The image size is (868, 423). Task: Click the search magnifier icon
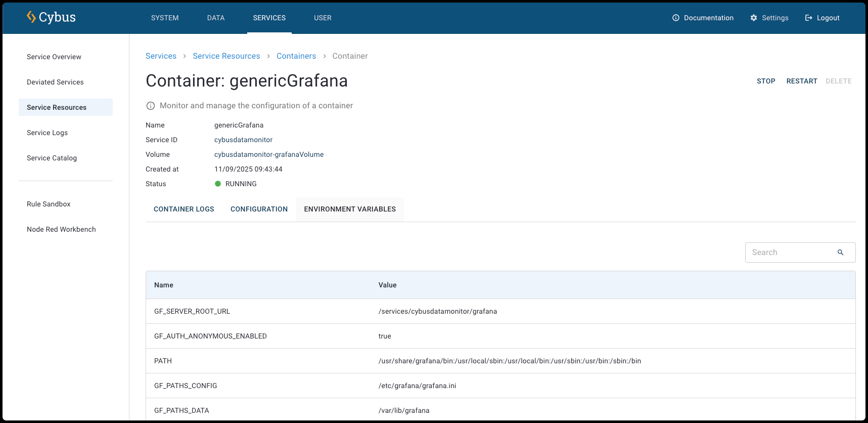[x=840, y=252]
